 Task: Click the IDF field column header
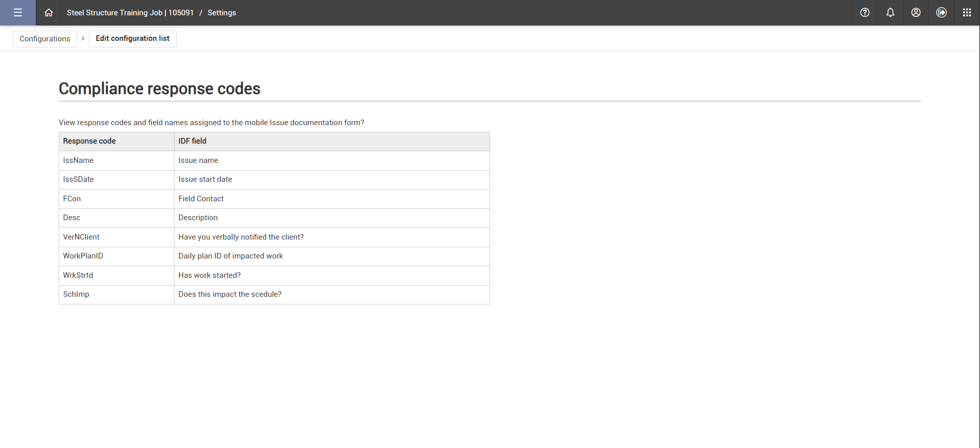[x=192, y=141]
